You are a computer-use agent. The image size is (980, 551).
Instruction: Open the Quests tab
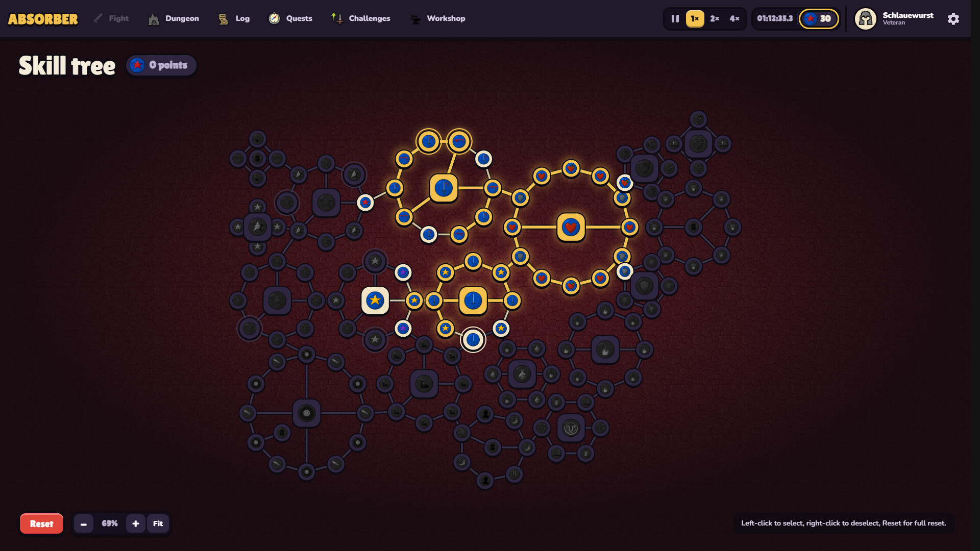coord(290,18)
